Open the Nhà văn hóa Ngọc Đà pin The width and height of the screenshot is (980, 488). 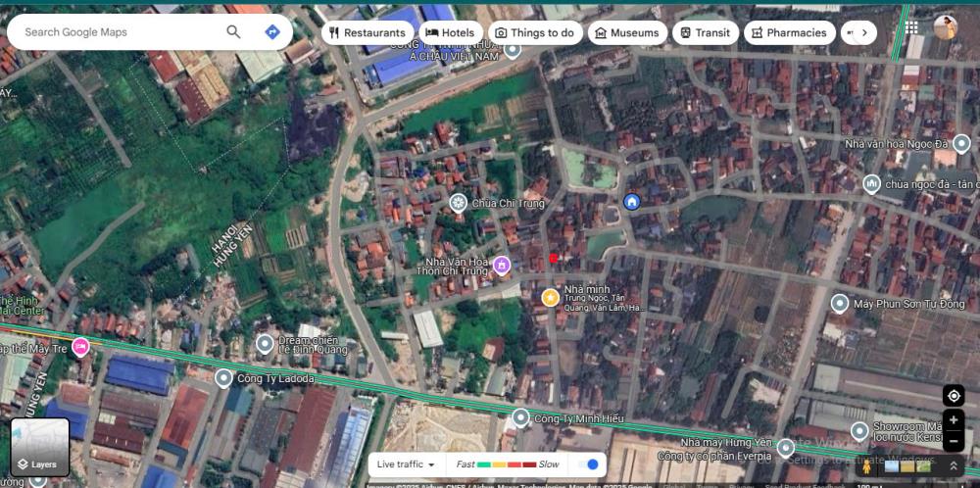click(962, 144)
